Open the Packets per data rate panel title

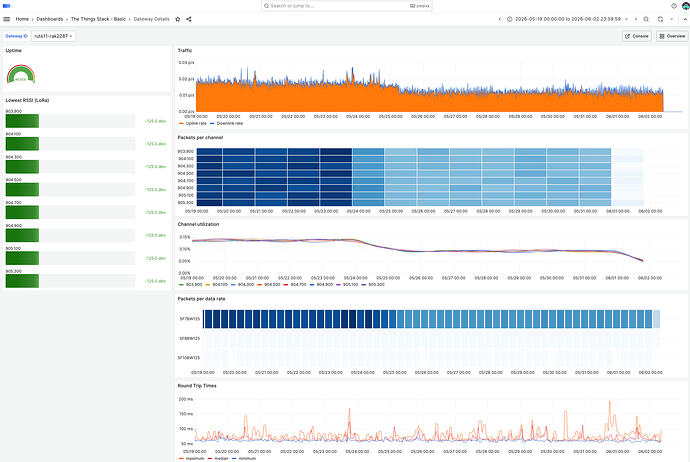[x=201, y=299]
